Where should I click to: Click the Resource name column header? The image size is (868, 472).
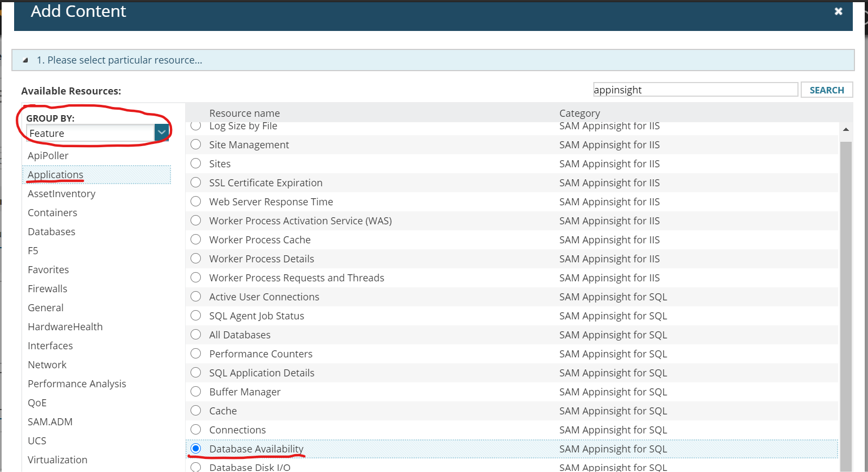pos(245,113)
